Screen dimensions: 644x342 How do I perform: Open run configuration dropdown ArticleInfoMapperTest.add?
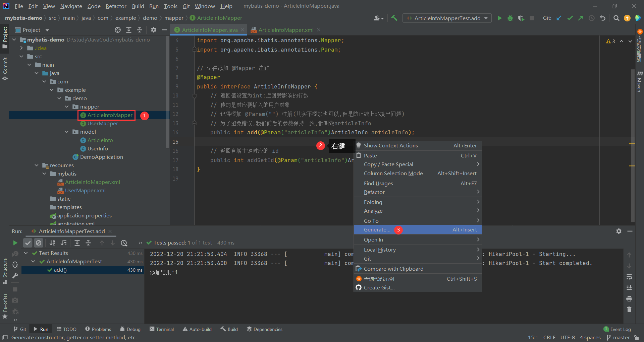447,18
